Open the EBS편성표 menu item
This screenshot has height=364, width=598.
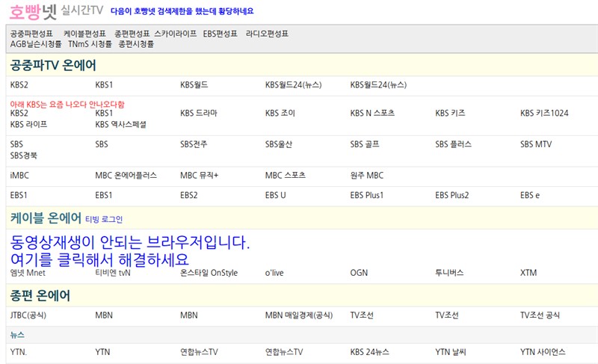coord(220,34)
